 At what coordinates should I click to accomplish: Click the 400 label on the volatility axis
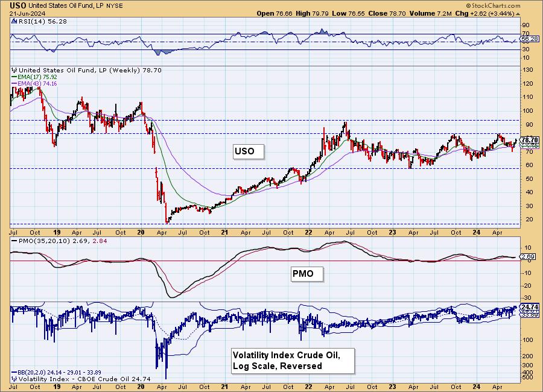[528, 371]
